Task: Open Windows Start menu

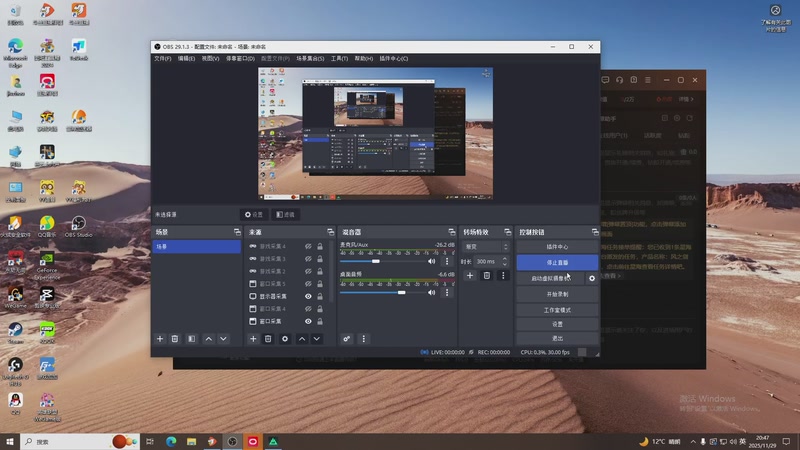Action: pyautogui.click(x=10, y=441)
